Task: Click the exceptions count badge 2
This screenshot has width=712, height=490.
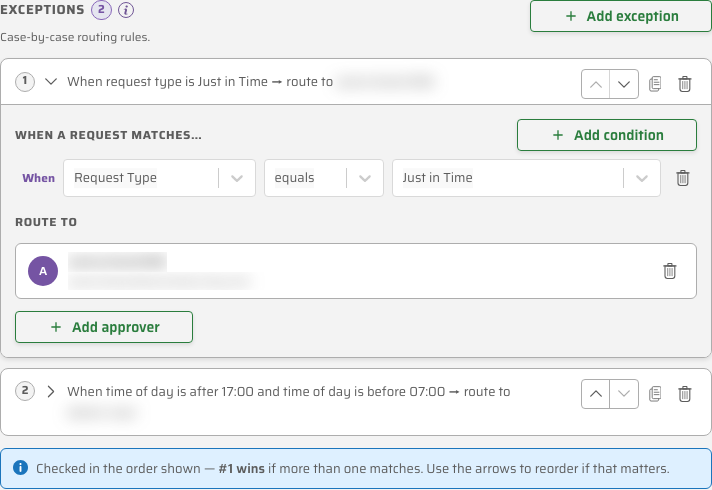Action: (101, 10)
